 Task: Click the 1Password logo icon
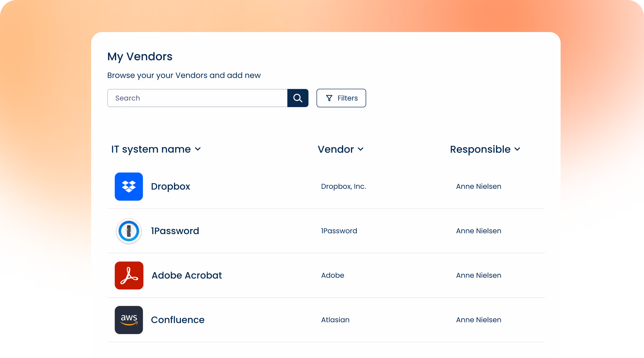129,231
